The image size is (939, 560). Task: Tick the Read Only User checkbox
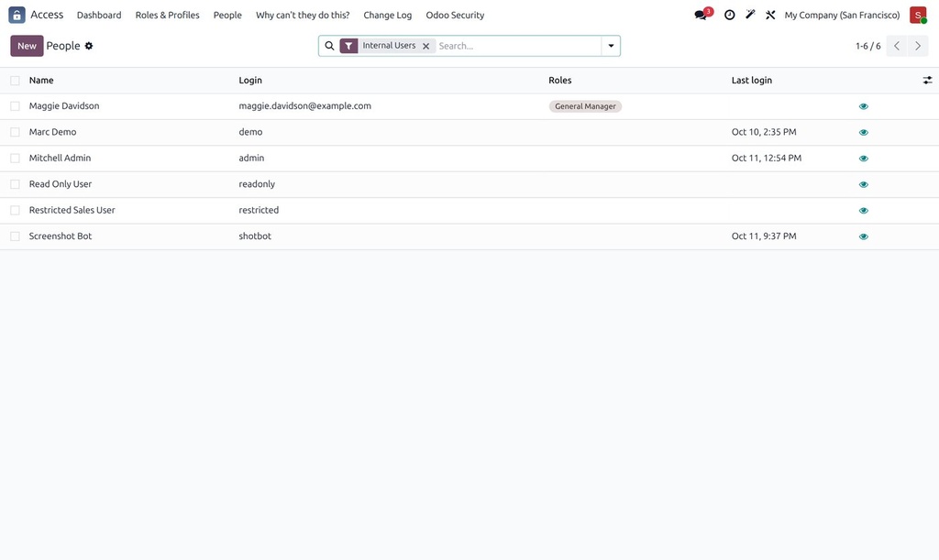click(15, 184)
